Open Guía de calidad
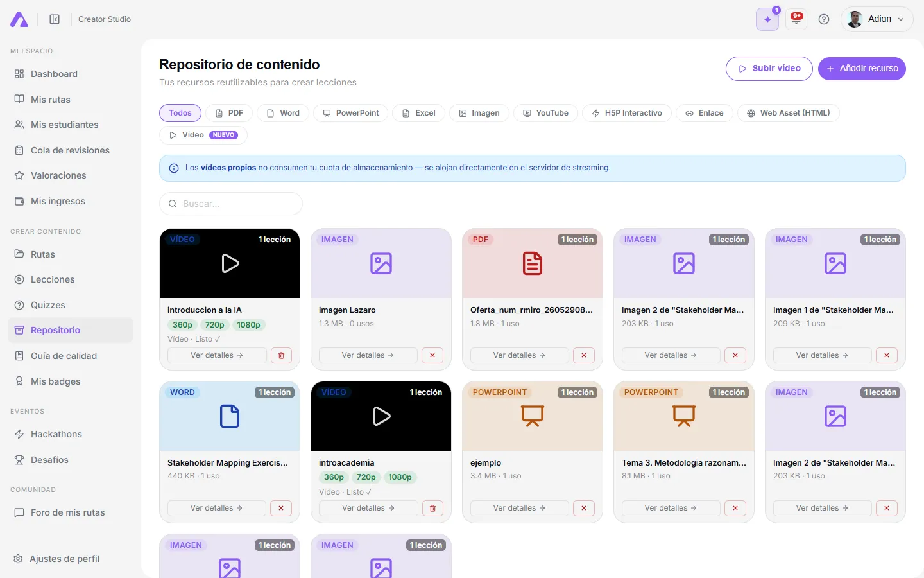Image resolution: width=924 pixels, height=578 pixels. (71, 356)
